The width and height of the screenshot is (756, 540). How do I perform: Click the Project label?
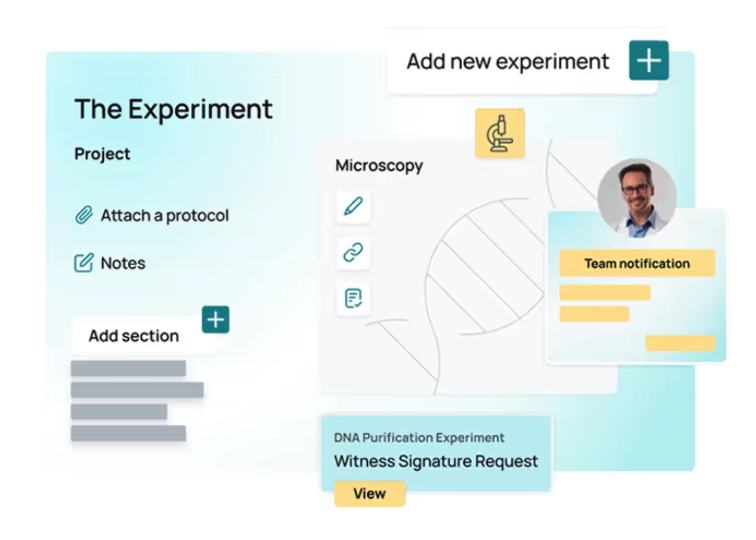tap(102, 153)
